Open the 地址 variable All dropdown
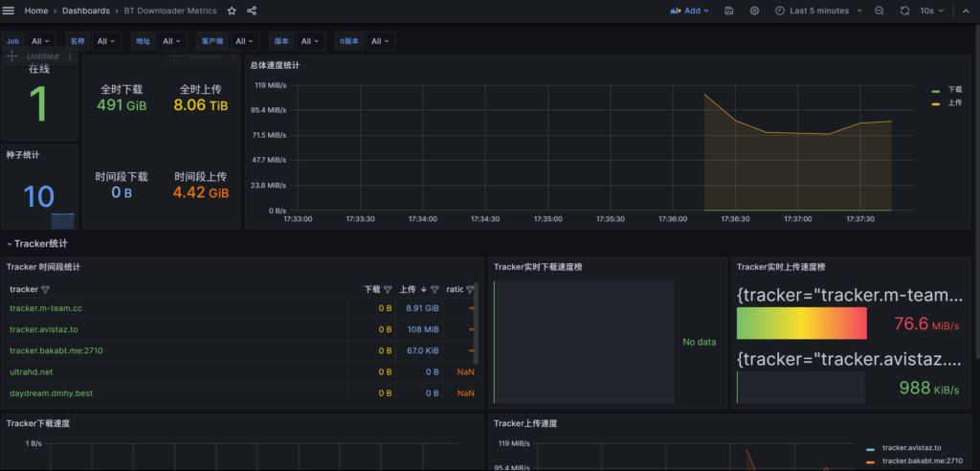 [x=172, y=41]
